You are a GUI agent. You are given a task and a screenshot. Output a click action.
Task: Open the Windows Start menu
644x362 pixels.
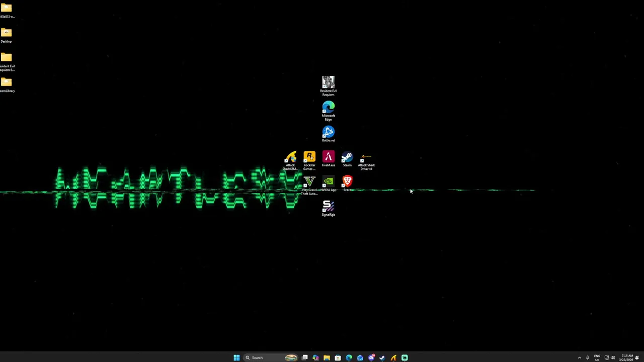[236, 357]
